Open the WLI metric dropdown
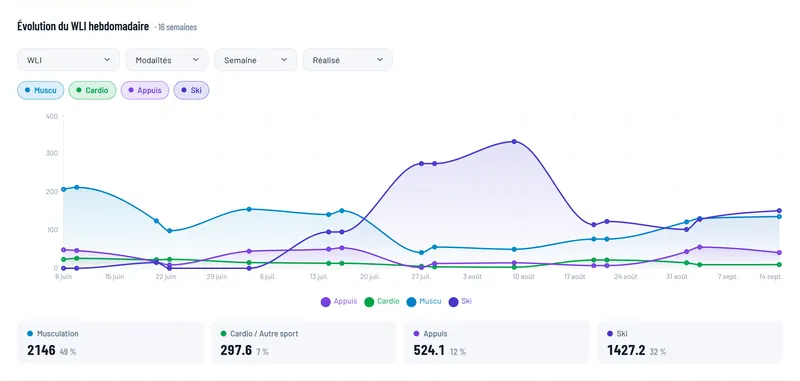The image size is (800, 381). coord(68,60)
